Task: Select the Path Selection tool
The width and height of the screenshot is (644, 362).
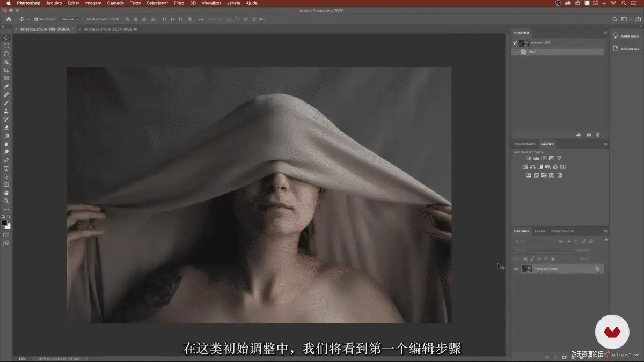Action: click(x=6, y=176)
